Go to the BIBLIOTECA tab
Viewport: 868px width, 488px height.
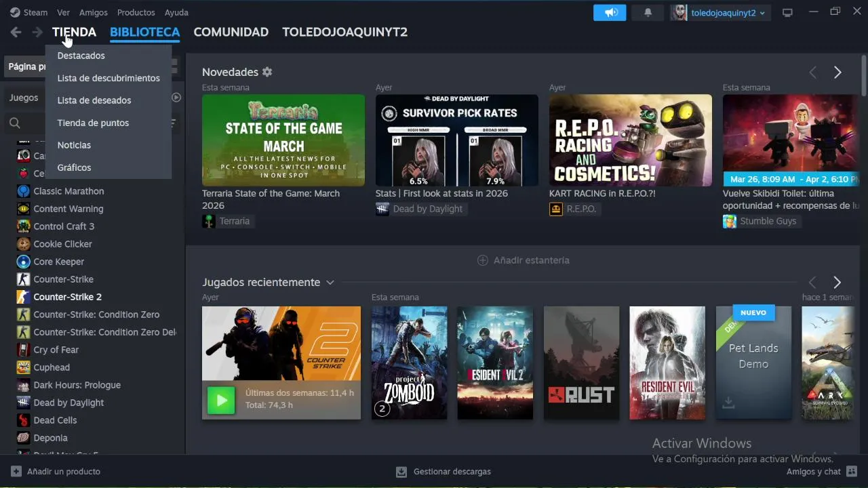[x=144, y=32]
